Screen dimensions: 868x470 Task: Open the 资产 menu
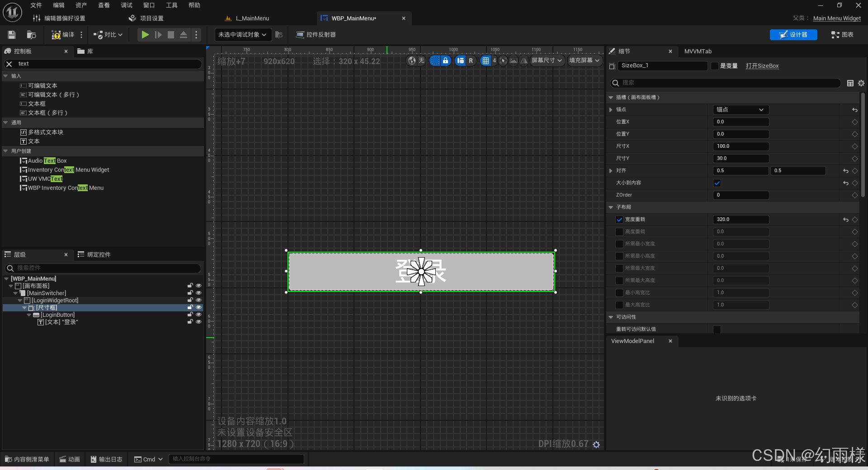point(81,5)
